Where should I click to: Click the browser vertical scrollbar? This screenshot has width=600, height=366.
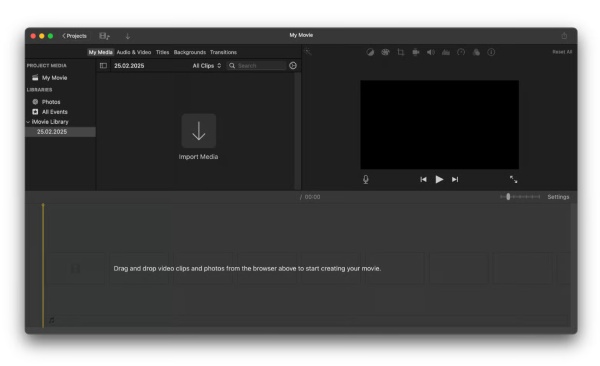pyautogui.click(x=297, y=130)
